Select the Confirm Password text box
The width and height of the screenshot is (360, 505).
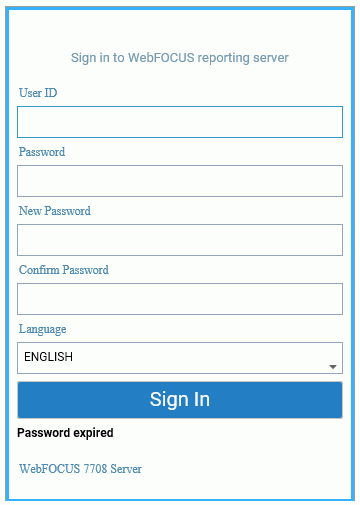180,299
